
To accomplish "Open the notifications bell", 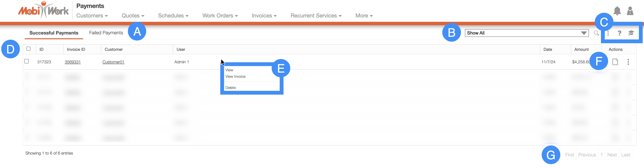I will [617, 11].
